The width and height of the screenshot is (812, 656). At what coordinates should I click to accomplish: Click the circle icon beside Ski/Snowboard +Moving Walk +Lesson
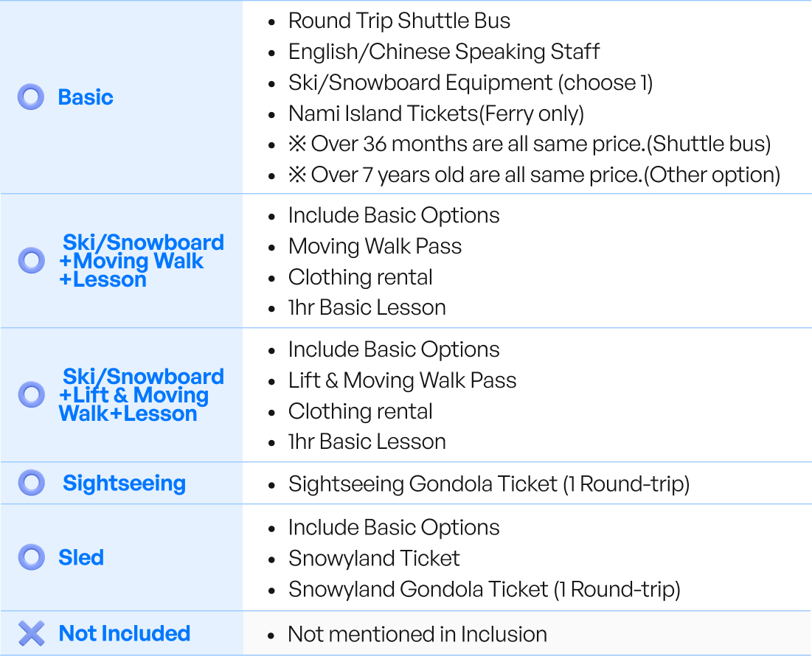coord(31,261)
